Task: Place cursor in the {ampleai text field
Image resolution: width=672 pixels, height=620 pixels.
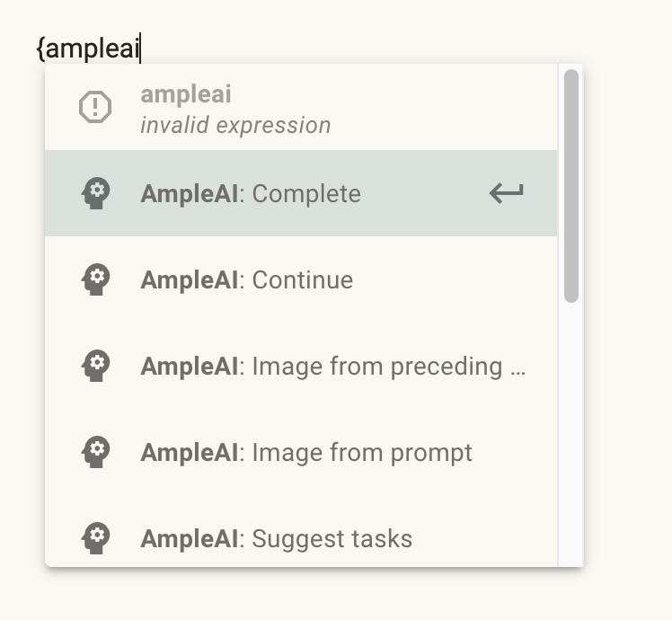Action: (89, 48)
